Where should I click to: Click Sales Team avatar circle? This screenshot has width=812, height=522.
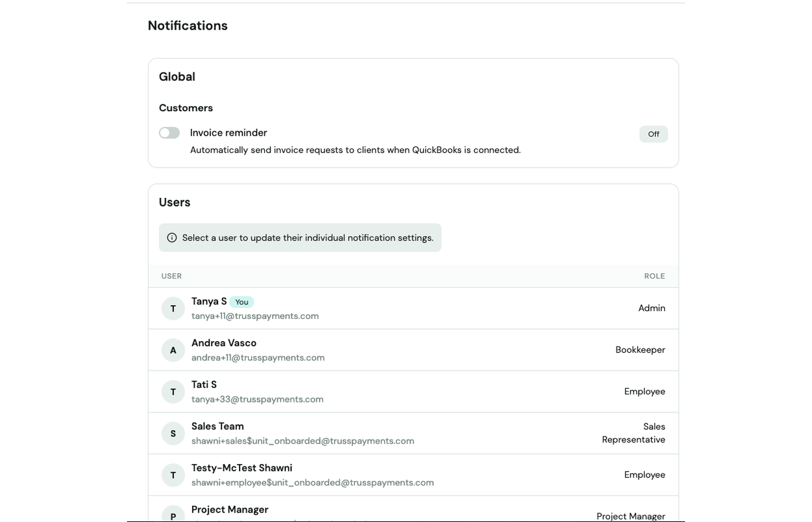(173, 433)
